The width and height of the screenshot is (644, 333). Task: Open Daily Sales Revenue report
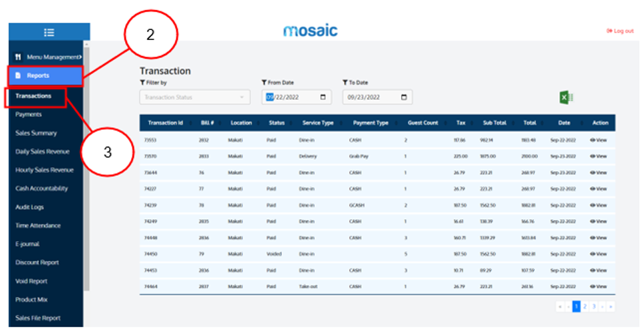[x=43, y=151]
